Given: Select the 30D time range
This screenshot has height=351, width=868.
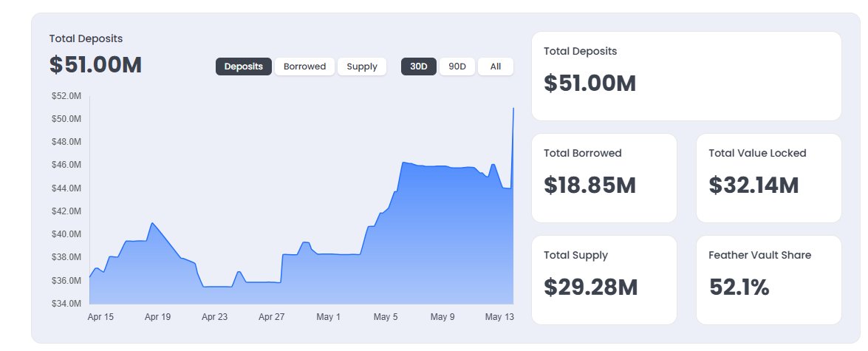Looking at the screenshot, I should click(419, 67).
